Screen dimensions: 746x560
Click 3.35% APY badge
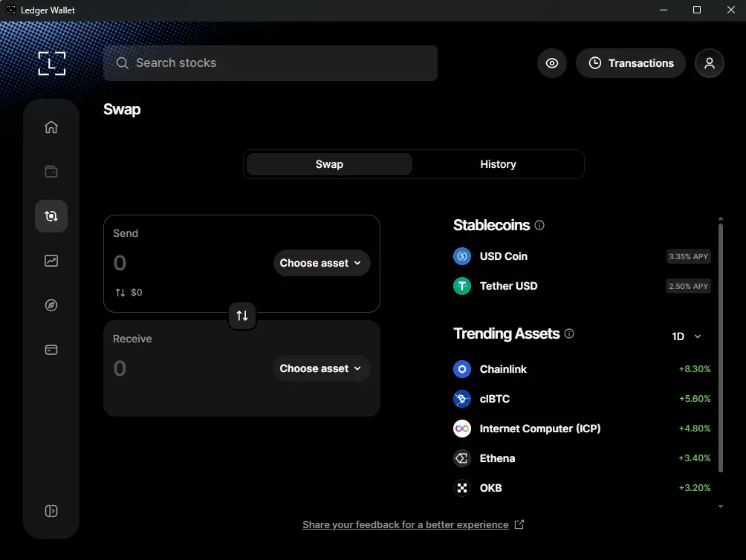(689, 256)
